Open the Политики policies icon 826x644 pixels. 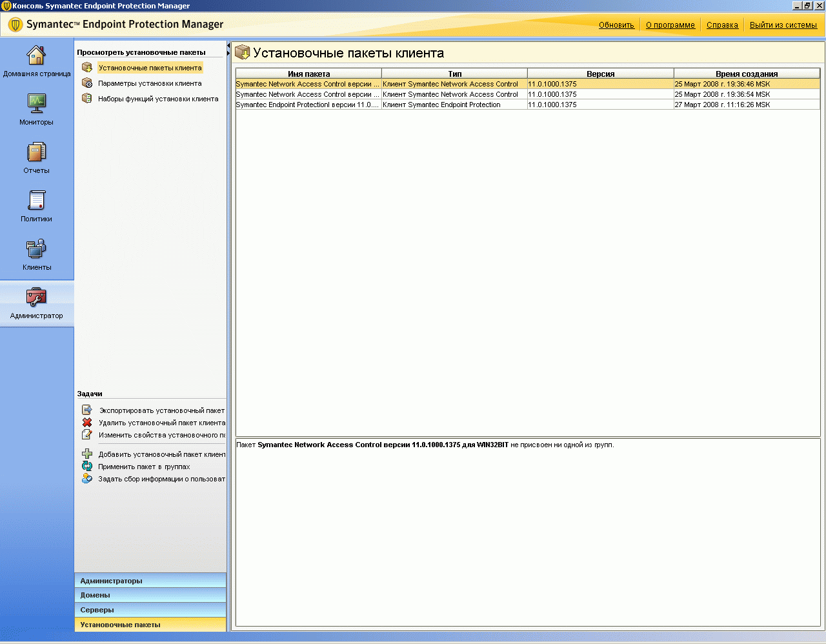36,200
